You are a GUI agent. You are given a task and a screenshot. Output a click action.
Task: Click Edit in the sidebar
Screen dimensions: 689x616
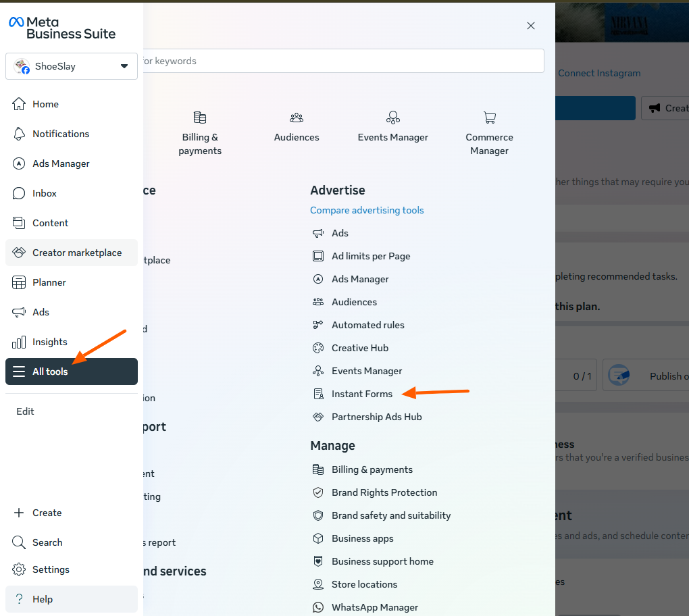(25, 411)
